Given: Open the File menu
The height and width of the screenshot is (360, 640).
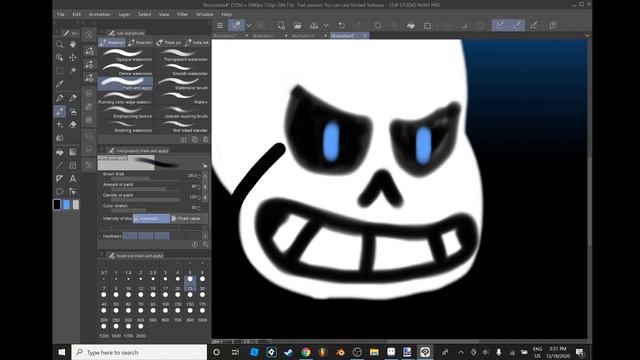Looking at the screenshot, I should pos(61,14).
